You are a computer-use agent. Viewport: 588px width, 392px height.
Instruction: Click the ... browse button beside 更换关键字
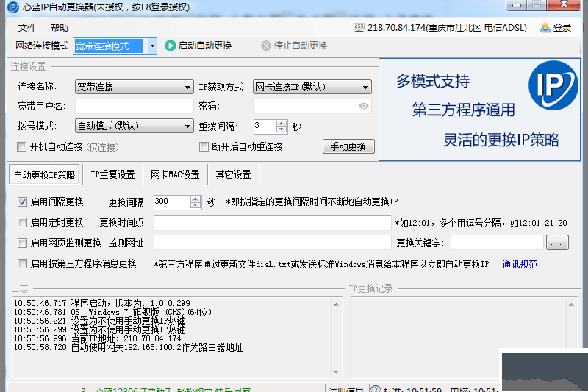point(557,243)
